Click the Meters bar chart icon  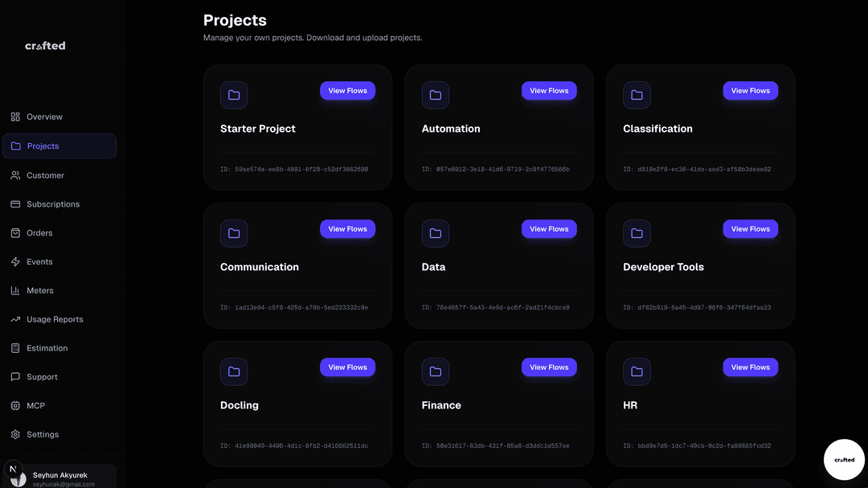pos(15,290)
